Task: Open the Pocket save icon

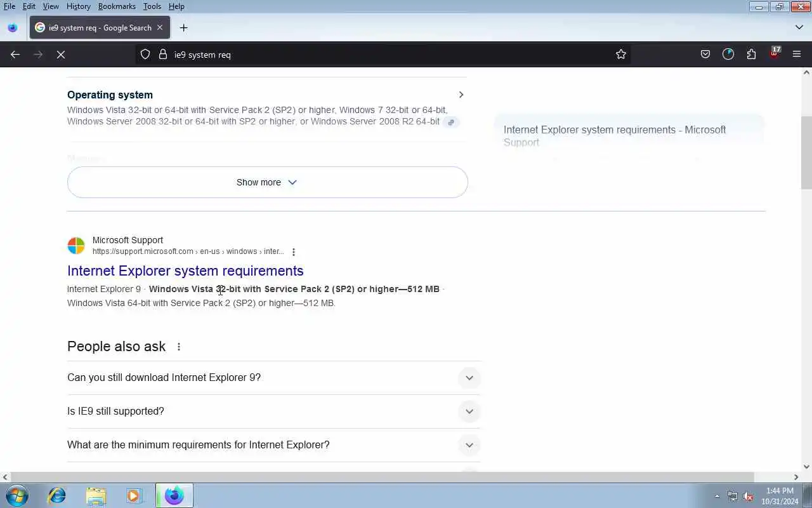Action: point(705,55)
